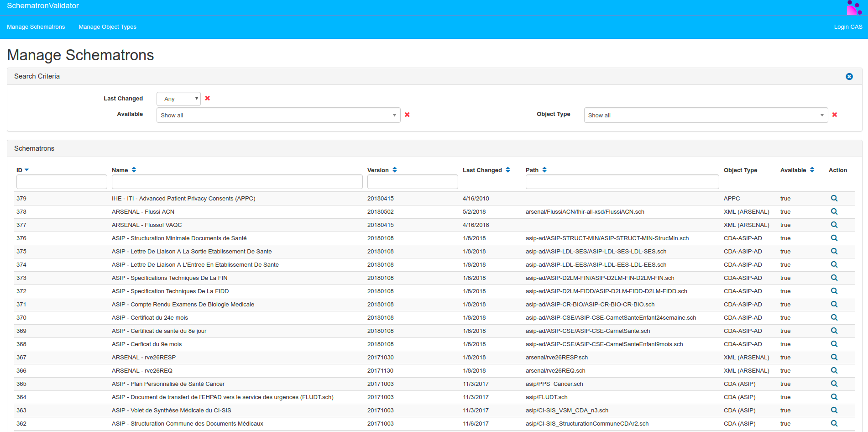Open the Last Changed 'Any' dropdown
This screenshot has height=432, width=868.
[178, 99]
